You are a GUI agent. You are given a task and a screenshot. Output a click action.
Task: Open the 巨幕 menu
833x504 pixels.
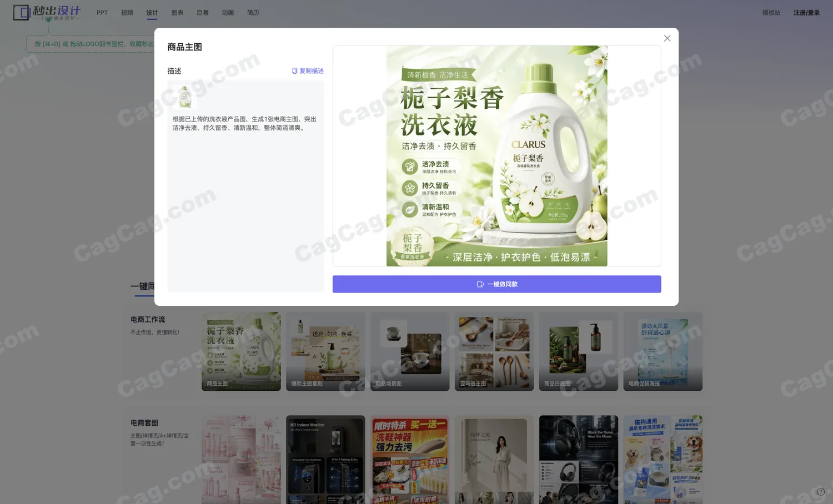203,13
